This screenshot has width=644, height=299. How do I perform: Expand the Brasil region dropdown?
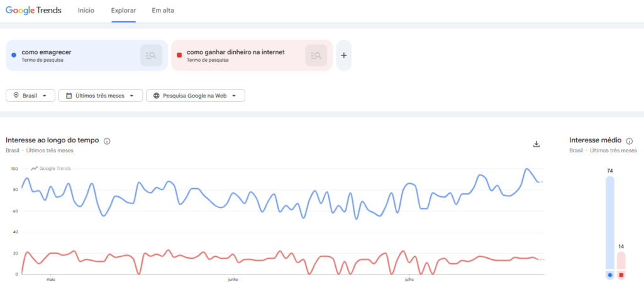pos(30,96)
